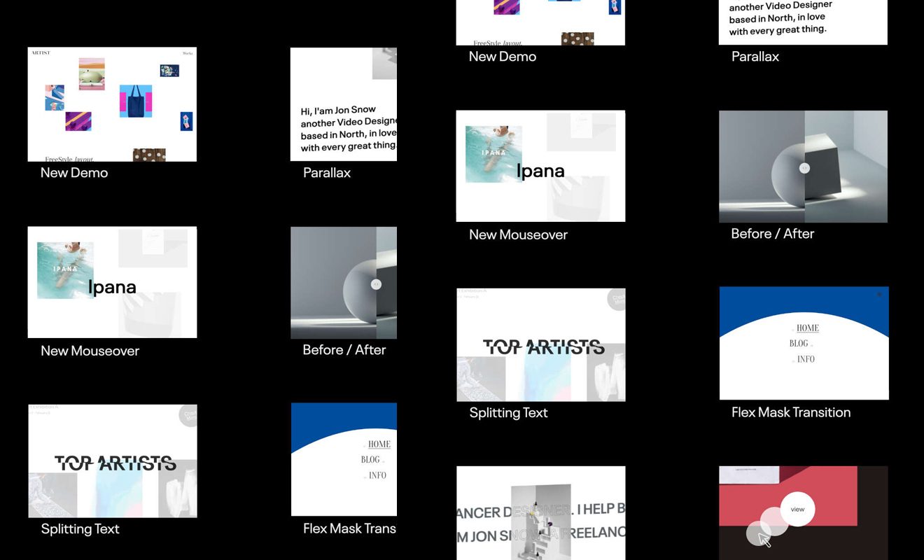Click the Splitting Text label in the right-hand grid
924x560 pixels.
click(509, 413)
